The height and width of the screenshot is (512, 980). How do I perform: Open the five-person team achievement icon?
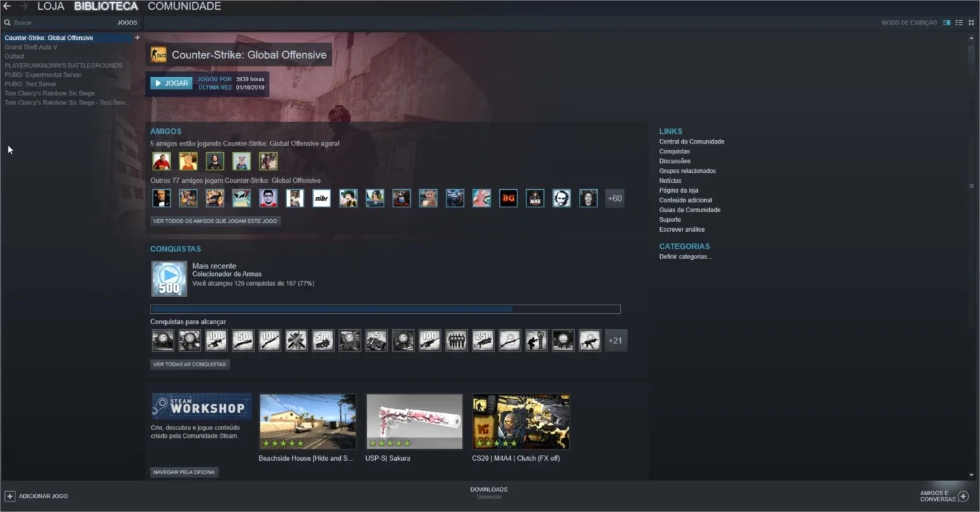click(456, 340)
